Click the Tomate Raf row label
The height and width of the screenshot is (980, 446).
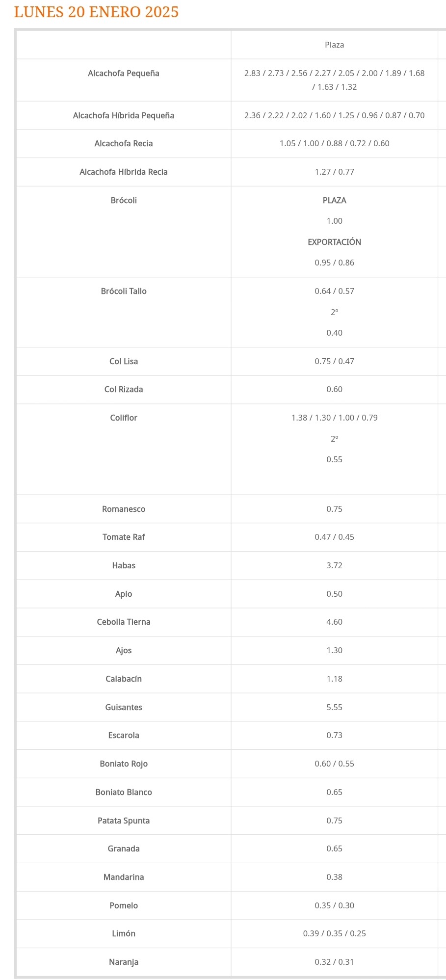click(124, 537)
